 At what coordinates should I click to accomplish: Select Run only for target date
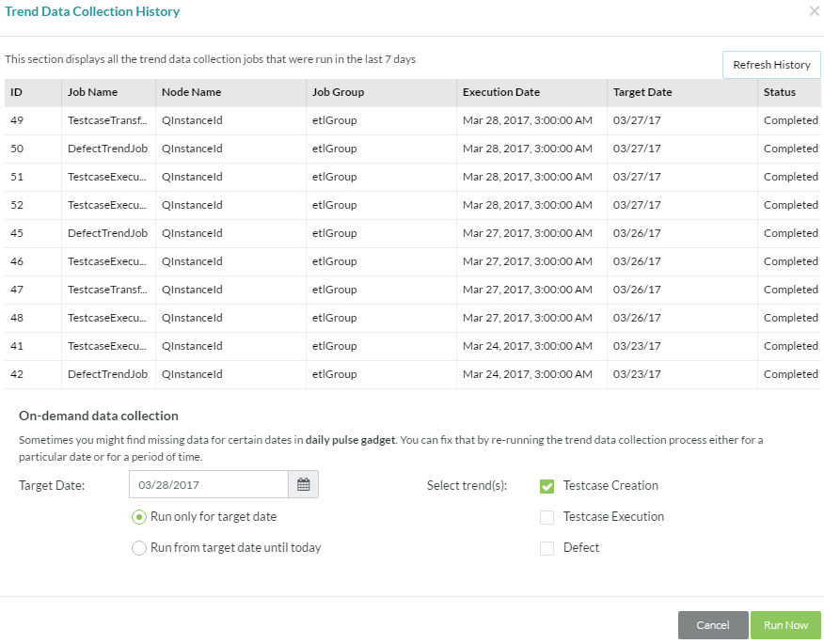139,516
